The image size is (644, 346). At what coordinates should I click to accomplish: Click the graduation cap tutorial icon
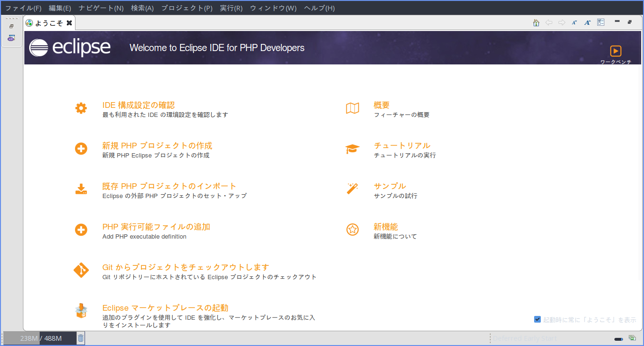pyautogui.click(x=353, y=149)
